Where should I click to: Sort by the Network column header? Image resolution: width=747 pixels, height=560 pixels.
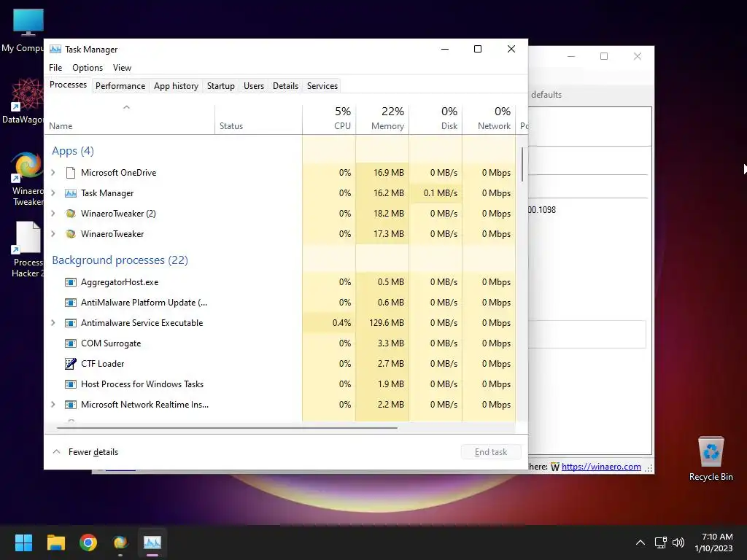[489, 120]
